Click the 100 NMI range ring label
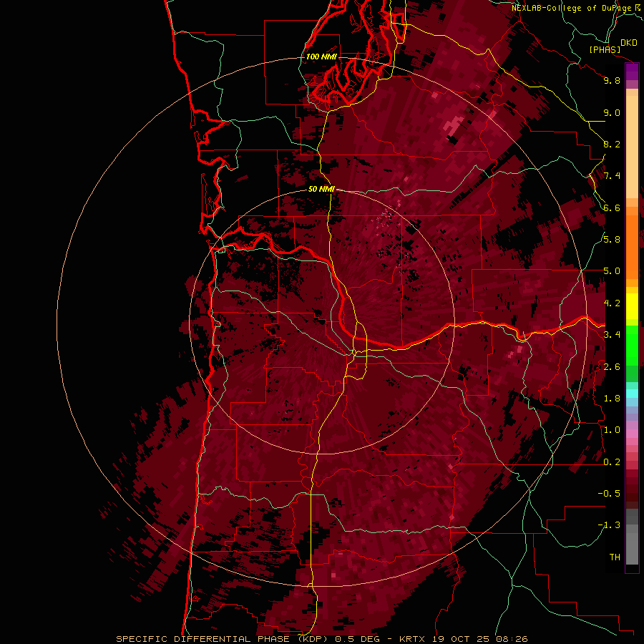This screenshot has height=644, width=644. [x=321, y=57]
